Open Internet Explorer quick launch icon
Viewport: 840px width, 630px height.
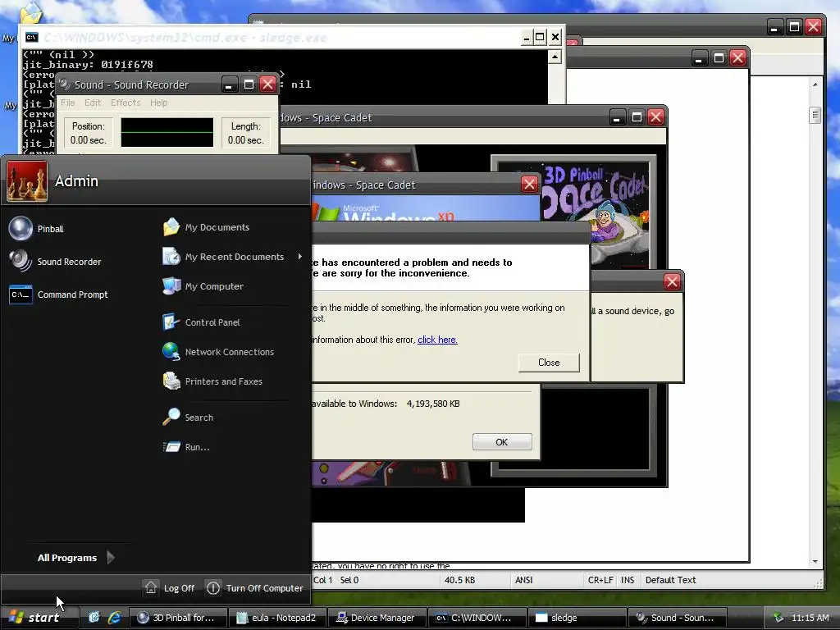[x=114, y=618]
